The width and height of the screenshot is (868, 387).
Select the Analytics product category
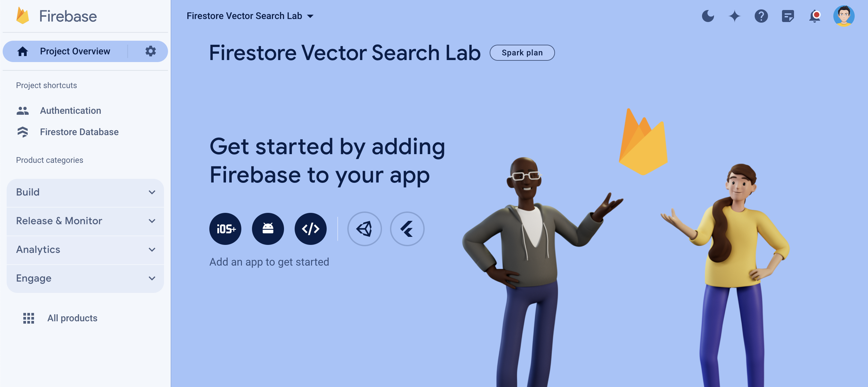pos(85,250)
